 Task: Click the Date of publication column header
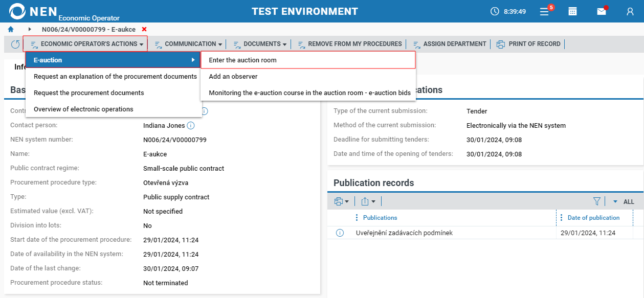coord(593,218)
